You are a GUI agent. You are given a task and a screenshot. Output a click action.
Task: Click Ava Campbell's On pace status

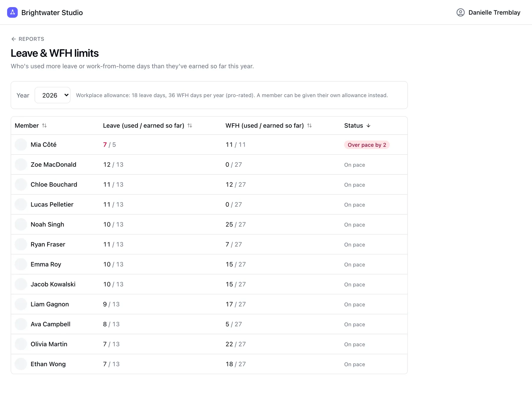355,325
